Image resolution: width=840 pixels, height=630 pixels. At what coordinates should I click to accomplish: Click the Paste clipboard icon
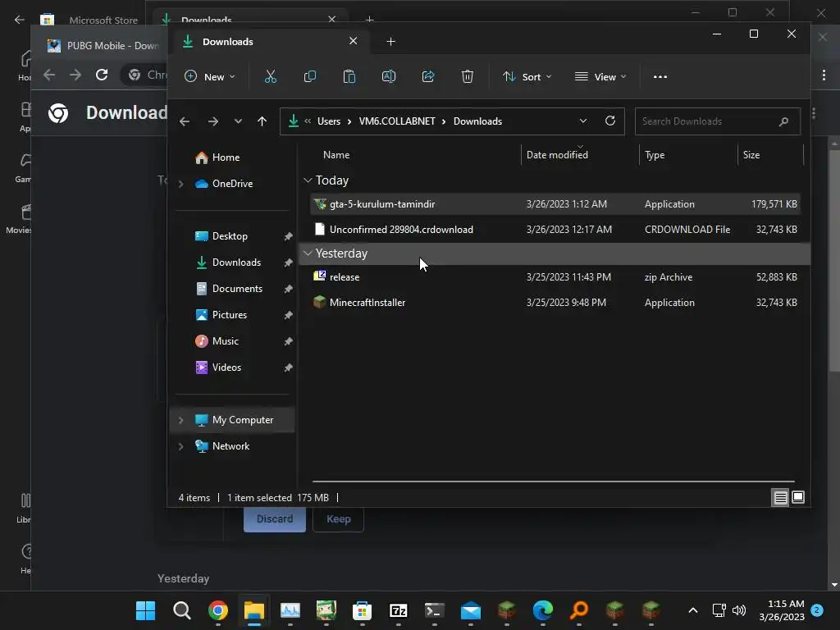point(349,76)
